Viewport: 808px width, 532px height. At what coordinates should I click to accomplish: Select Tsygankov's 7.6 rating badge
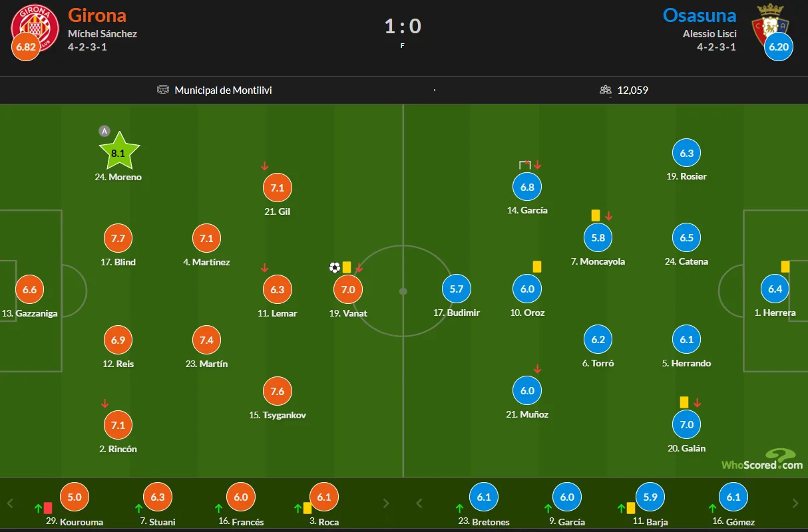point(278,391)
